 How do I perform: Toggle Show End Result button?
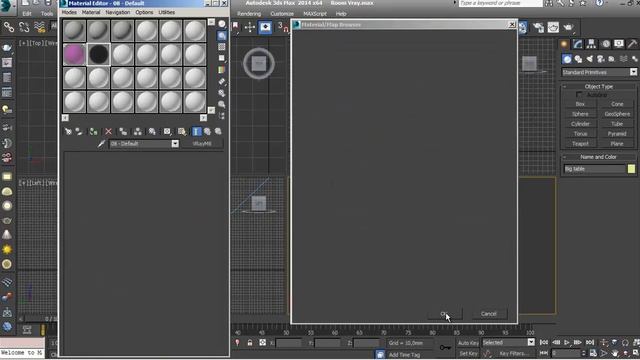(x=196, y=131)
